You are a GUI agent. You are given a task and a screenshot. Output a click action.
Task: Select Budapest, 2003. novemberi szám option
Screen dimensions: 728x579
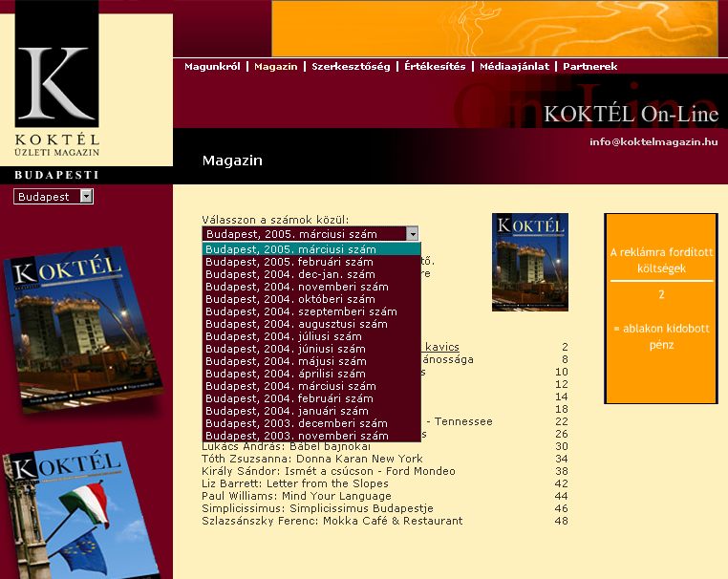point(311,436)
